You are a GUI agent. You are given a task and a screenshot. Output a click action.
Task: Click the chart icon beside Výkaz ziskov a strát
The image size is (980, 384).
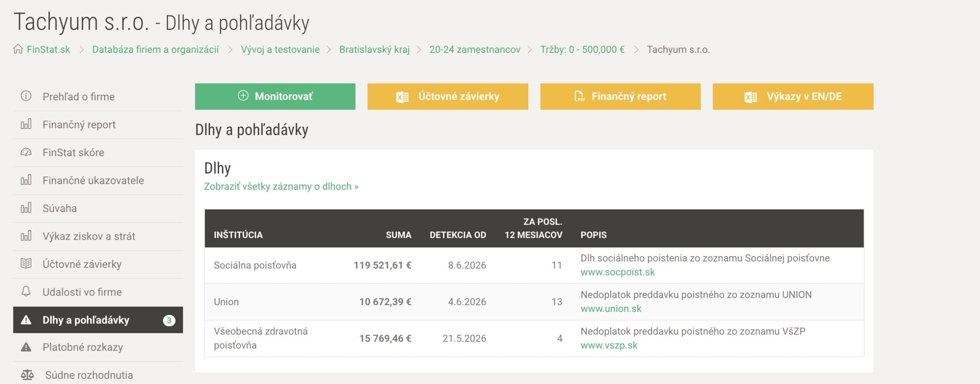click(26, 236)
